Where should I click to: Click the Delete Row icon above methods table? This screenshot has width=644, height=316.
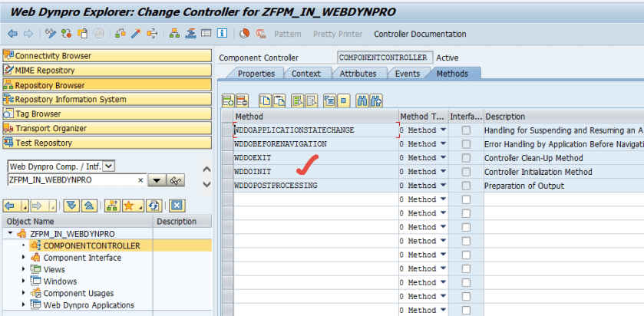pos(243,100)
